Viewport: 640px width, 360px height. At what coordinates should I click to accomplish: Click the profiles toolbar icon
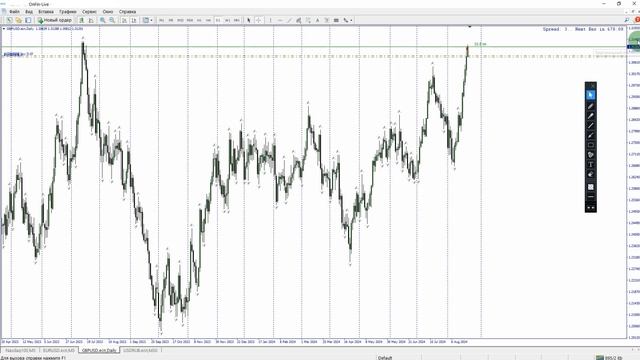pos(19,20)
